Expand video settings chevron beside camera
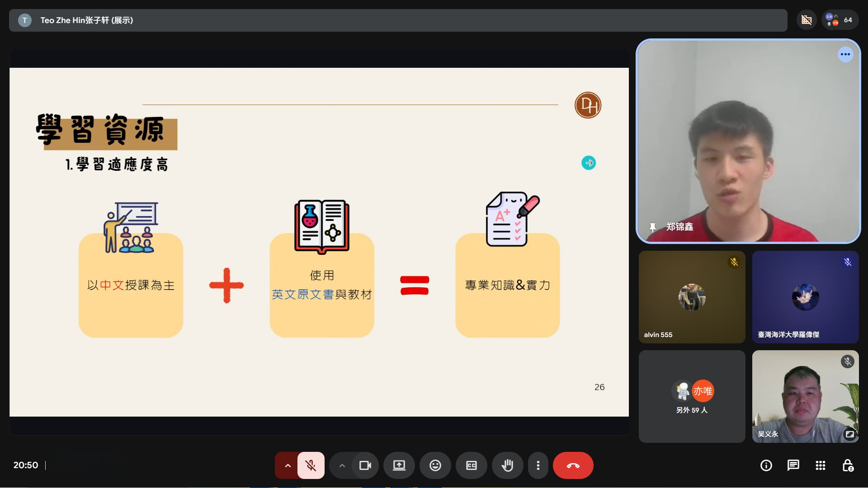 click(x=342, y=465)
